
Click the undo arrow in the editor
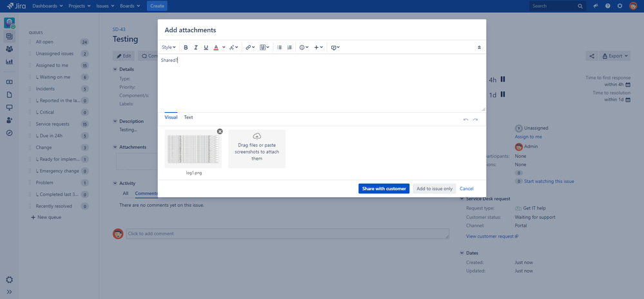tap(465, 119)
